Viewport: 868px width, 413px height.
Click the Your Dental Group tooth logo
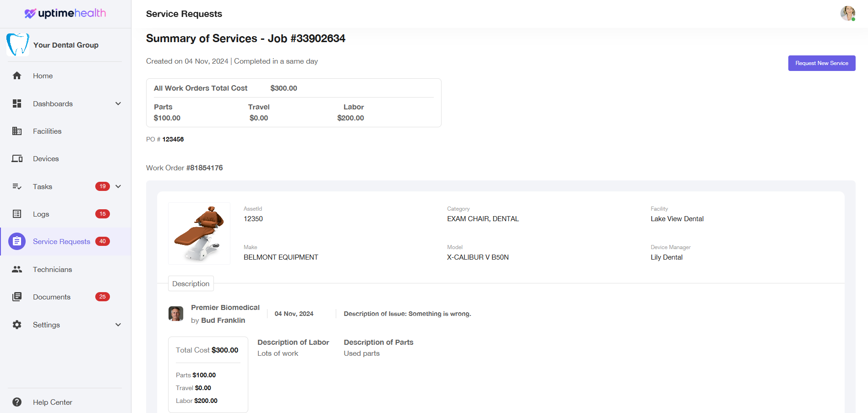coord(17,44)
